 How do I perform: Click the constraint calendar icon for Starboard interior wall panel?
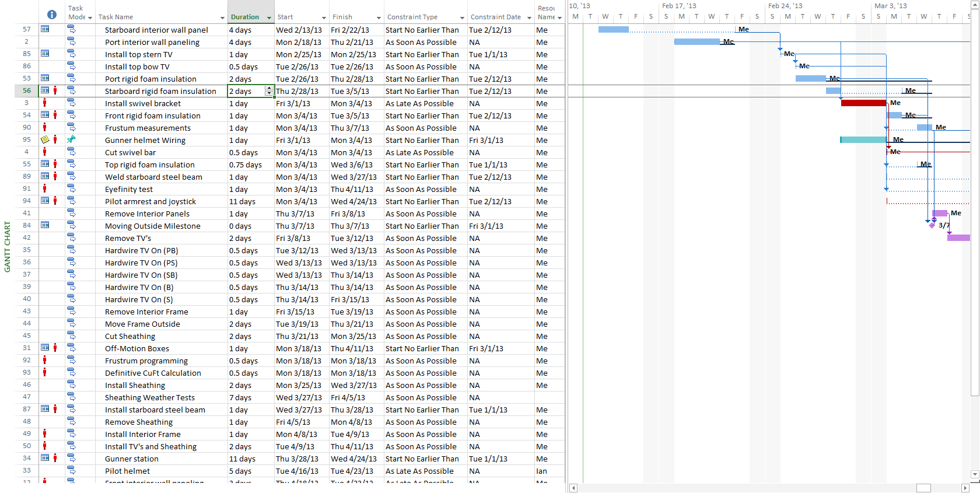click(x=45, y=29)
